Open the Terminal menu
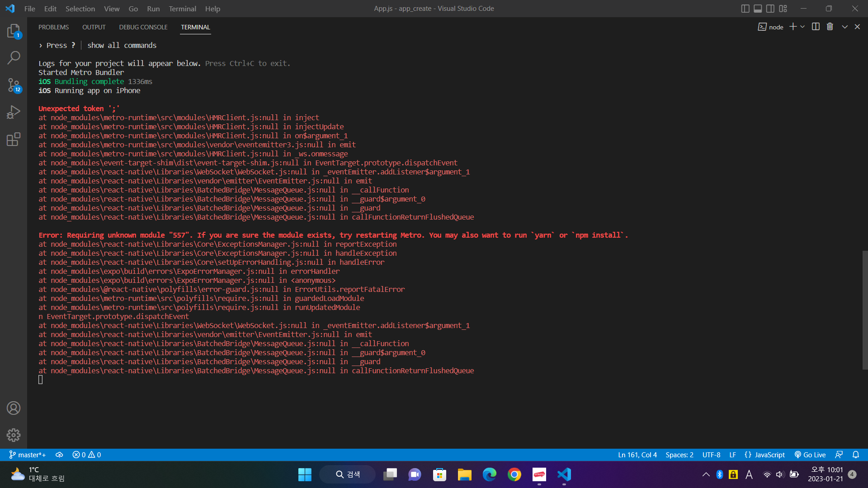This screenshot has height=488, width=868. 182,9
